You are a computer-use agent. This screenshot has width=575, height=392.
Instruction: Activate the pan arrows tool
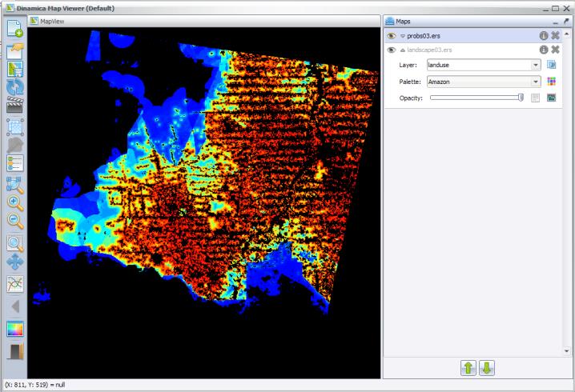15,261
